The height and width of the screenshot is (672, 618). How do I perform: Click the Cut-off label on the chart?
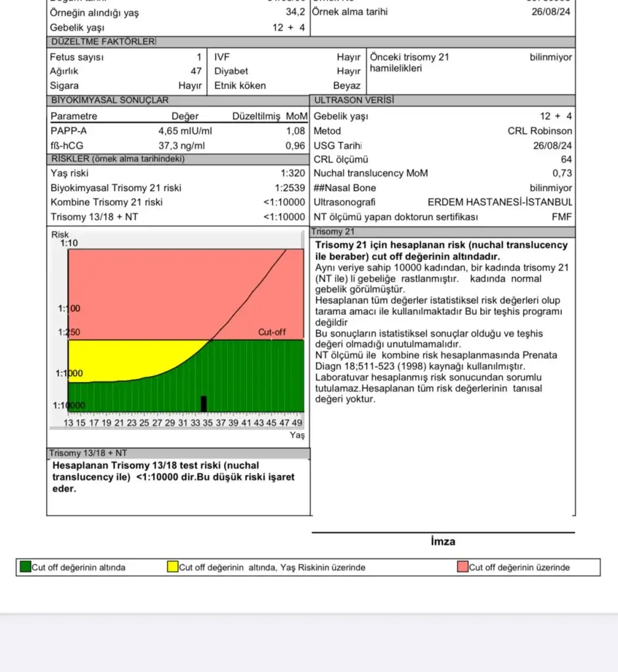(271, 333)
